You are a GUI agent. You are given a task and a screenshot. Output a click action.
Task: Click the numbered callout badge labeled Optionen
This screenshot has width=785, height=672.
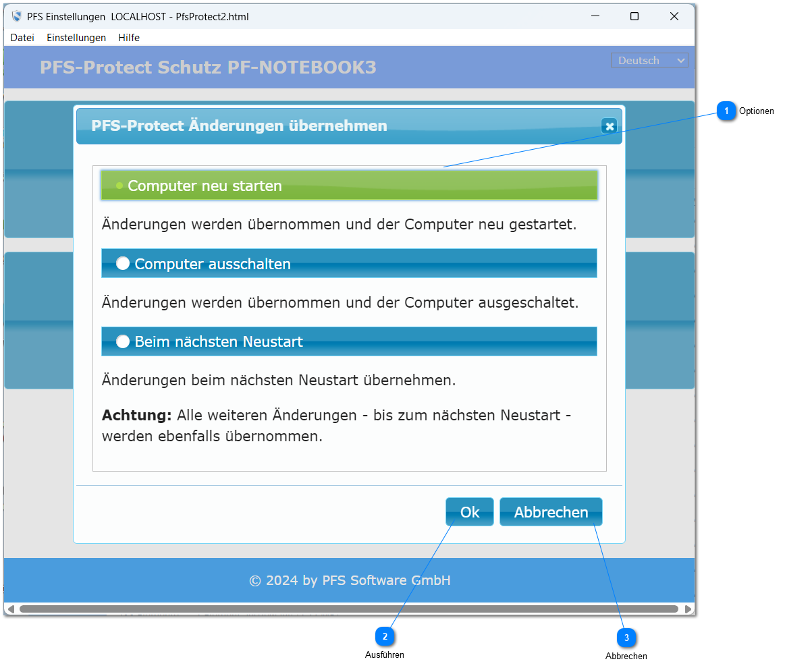pos(727,111)
